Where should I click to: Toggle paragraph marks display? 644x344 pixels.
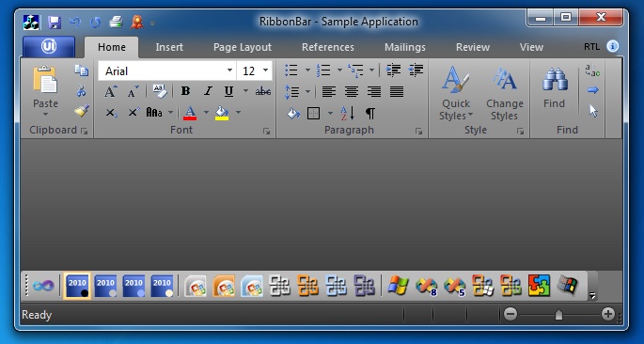pos(370,113)
